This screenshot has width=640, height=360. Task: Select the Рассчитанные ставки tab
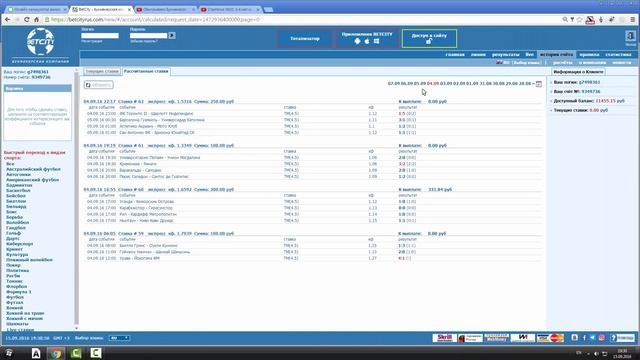(146, 71)
